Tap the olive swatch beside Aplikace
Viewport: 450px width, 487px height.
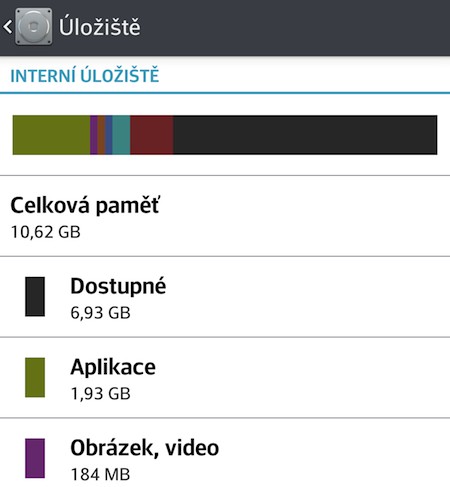pos(35,377)
